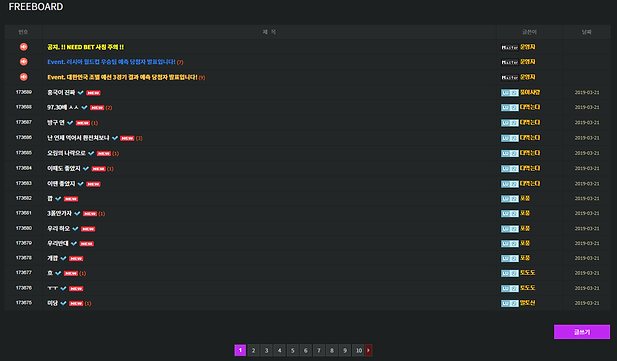
Task: Click the Master badge in the NEED BET notice row
Action: click(510, 47)
